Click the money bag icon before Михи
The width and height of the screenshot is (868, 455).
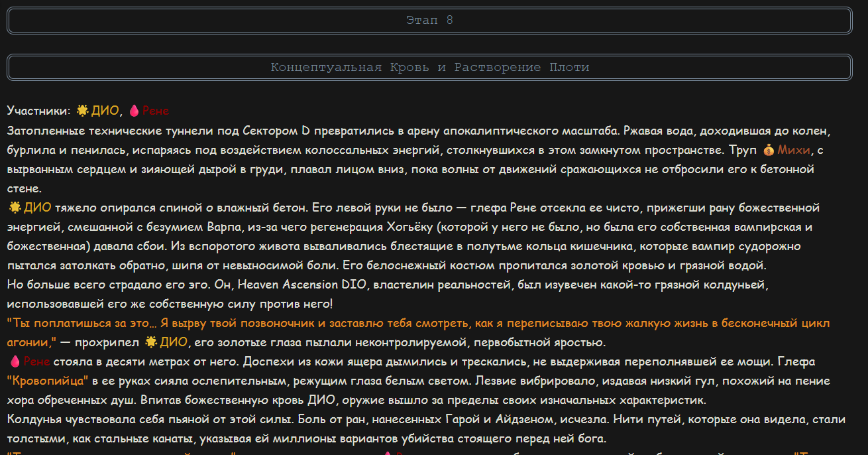pyautogui.click(x=768, y=150)
